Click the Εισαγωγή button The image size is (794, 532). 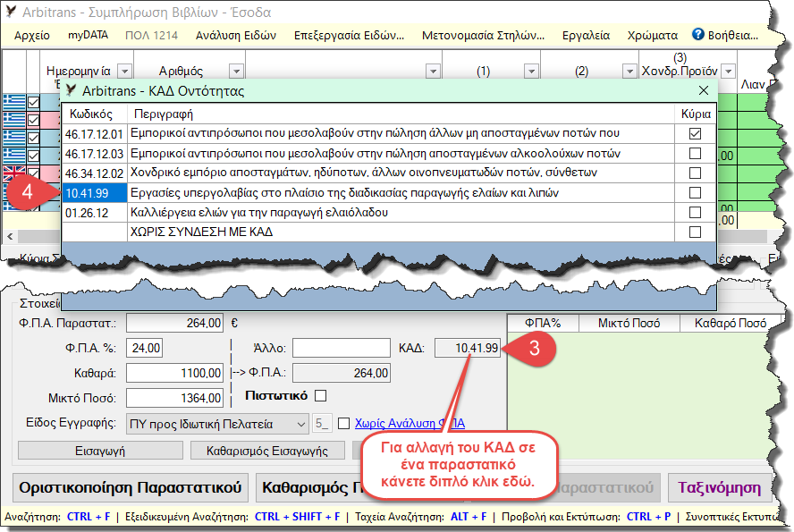click(x=100, y=451)
